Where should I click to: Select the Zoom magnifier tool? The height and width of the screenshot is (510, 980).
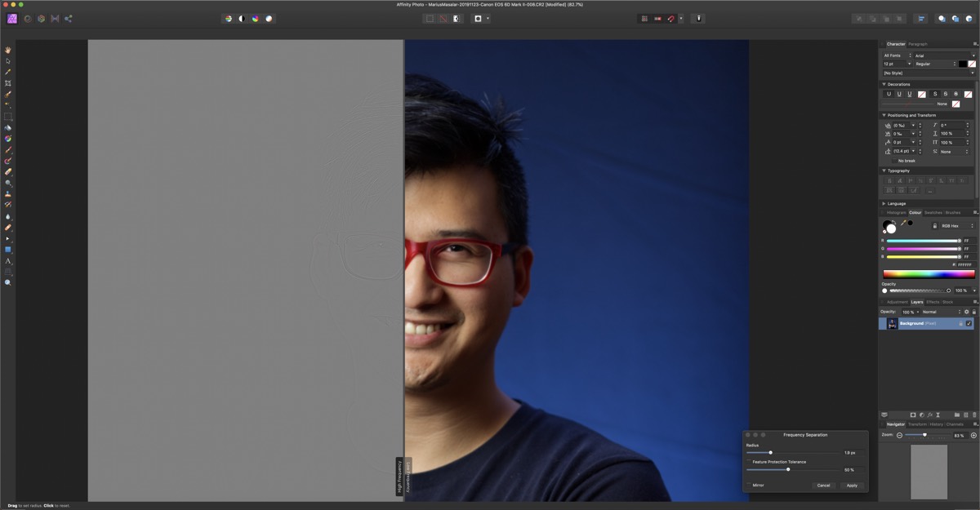(8, 282)
